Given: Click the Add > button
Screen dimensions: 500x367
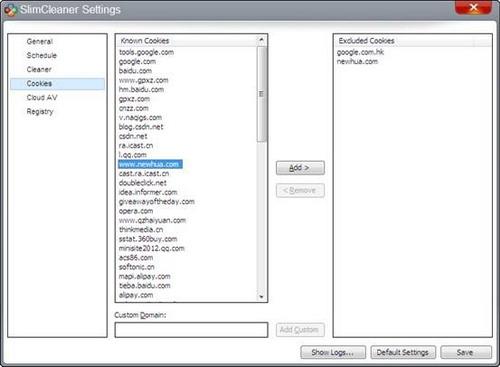Looking at the screenshot, I should [x=300, y=168].
